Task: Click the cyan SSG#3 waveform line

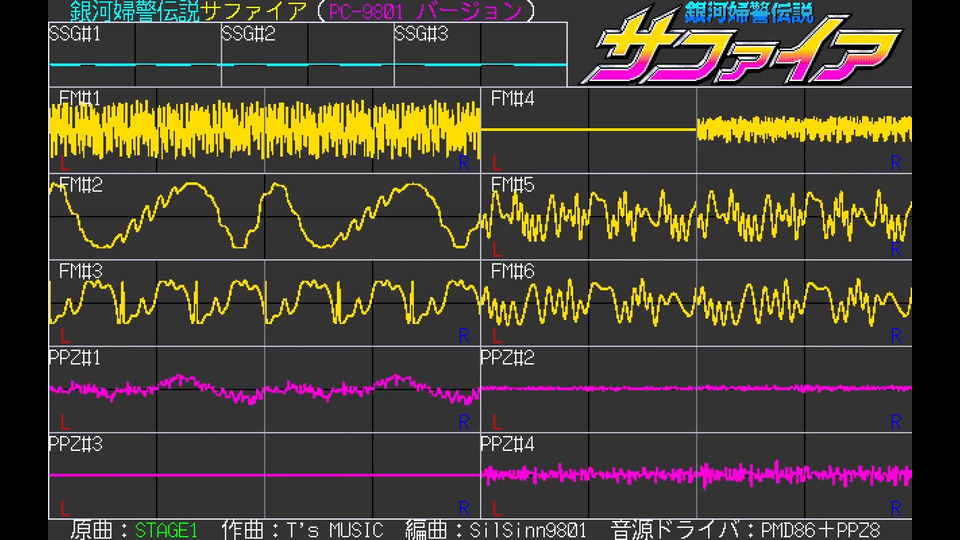Action: pyautogui.click(x=481, y=64)
